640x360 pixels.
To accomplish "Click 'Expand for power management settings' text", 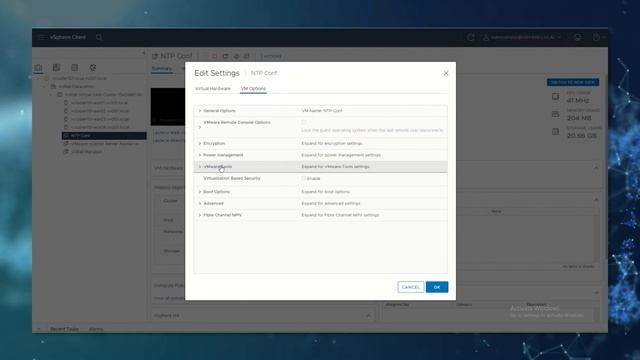I will tap(341, 155).
